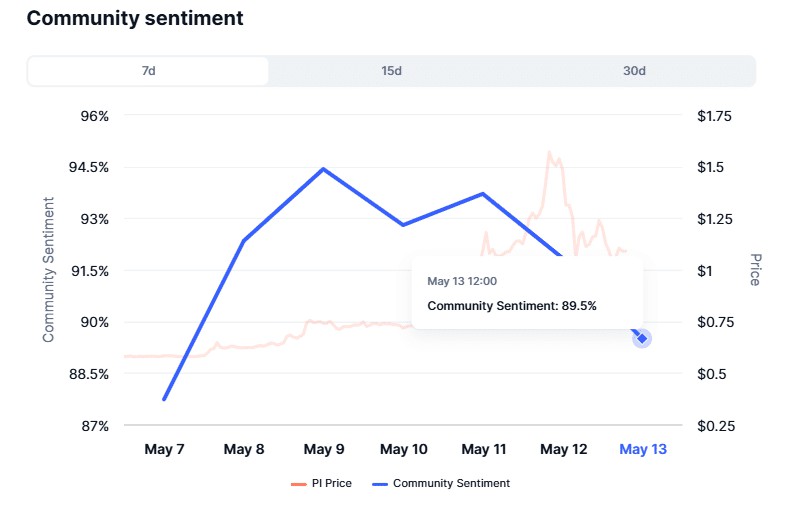The width and height of the screenshot is (799, 508).
Task: Click the sentiment line low point above May 7
Action: point(164,399)
